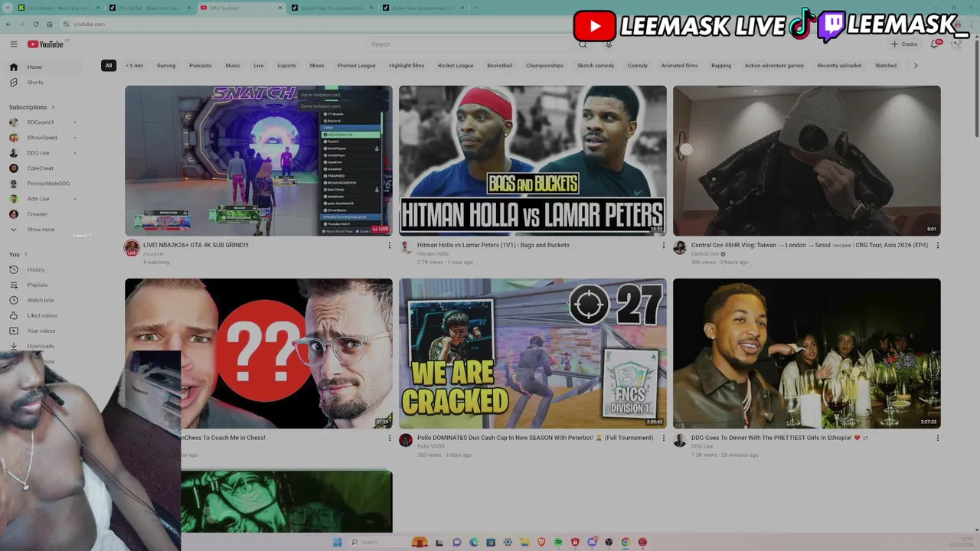The width and height of the screenshot is (980, 551).
Task: Click the Create button
Action: [x=904, y=44]
